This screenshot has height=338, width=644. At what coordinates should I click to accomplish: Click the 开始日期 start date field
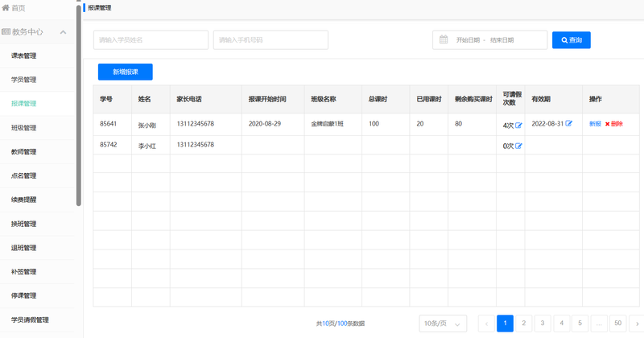coord(468,40)
